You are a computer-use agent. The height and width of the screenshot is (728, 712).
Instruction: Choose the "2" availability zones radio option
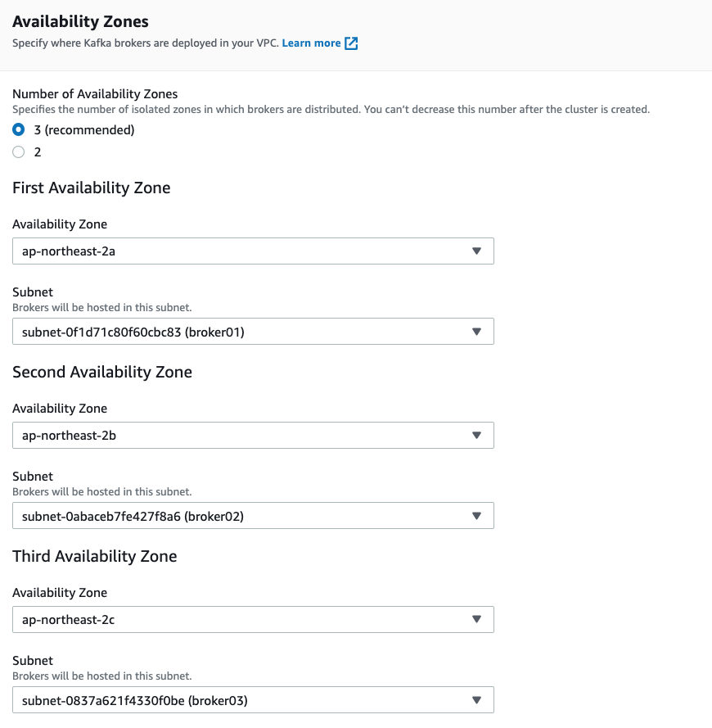(19, 151)
